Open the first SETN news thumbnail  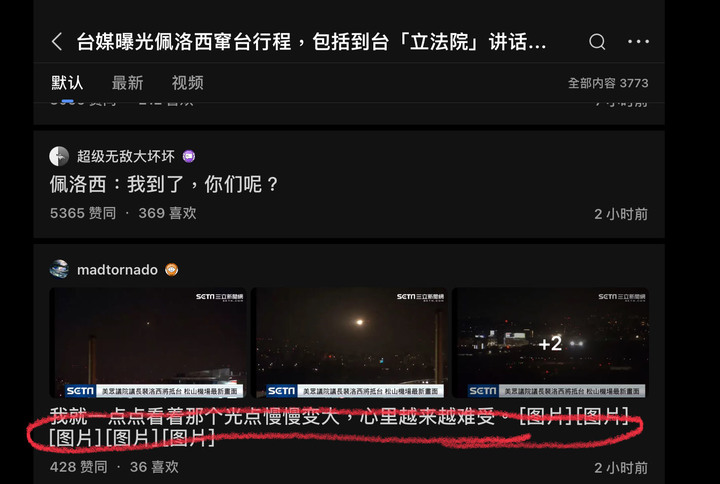click(x=148, y=343)
